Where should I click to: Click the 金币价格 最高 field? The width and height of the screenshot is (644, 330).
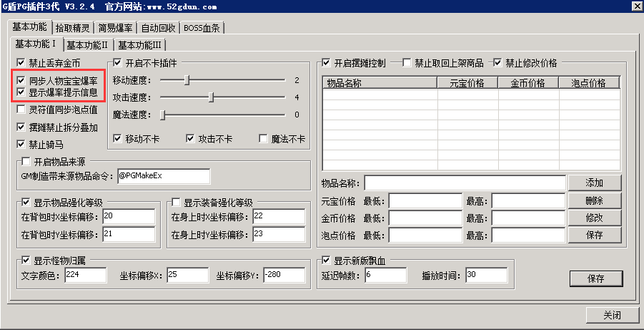[x=529, y=218]
